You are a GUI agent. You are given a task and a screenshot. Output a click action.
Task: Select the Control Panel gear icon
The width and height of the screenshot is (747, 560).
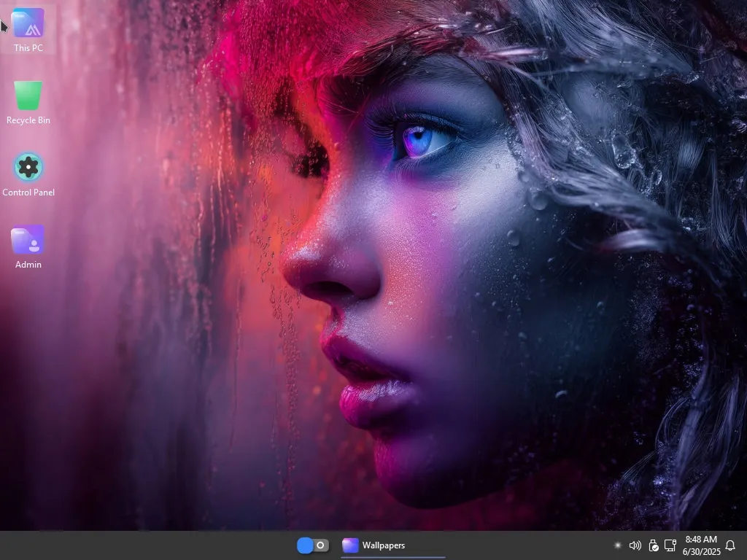(x=28, y=167)
